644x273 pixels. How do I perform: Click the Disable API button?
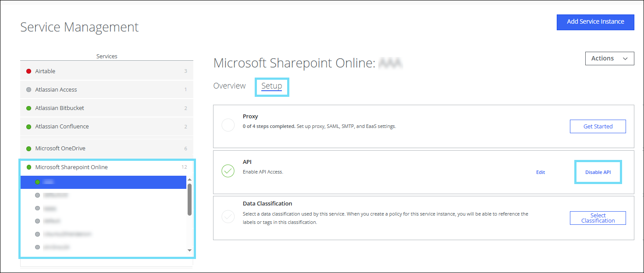[598, 172]
